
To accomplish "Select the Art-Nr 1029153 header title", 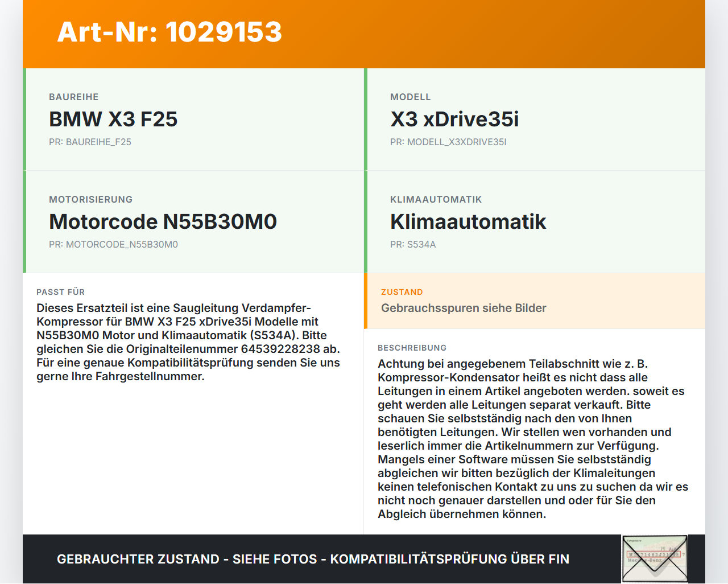I will (169, 32).
